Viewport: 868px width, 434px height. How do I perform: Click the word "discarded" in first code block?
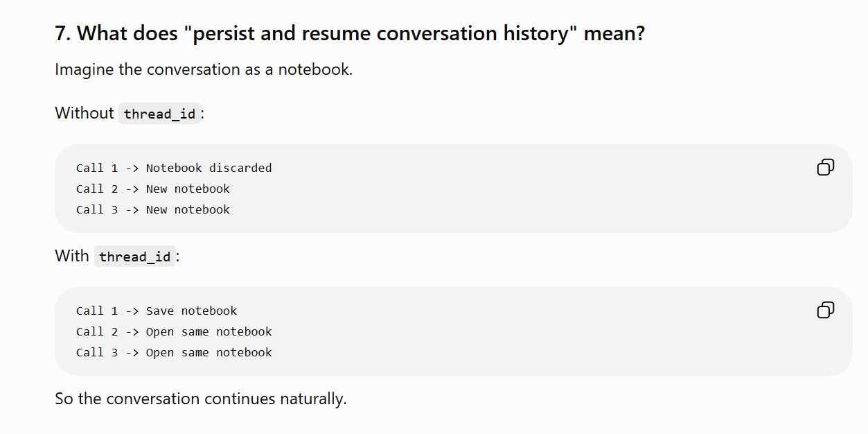coord(240,168)
